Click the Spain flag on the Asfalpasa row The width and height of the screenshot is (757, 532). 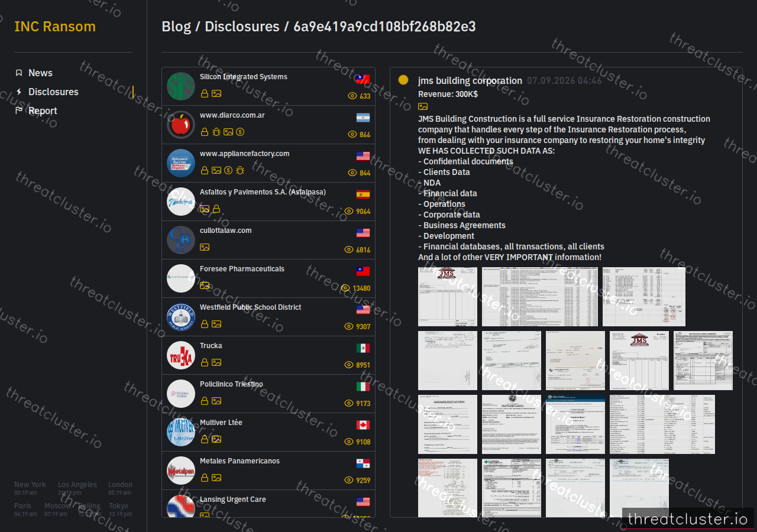tap(363, 194)
